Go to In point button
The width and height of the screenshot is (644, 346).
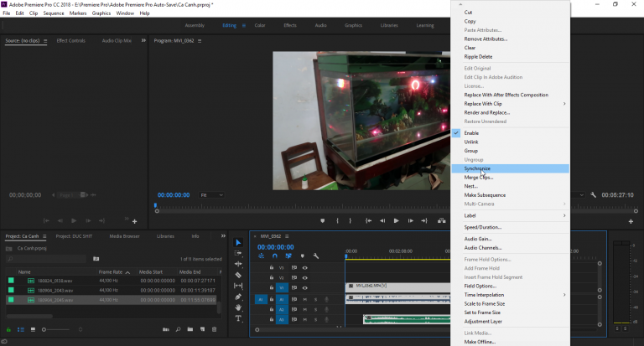click(368, 221)
